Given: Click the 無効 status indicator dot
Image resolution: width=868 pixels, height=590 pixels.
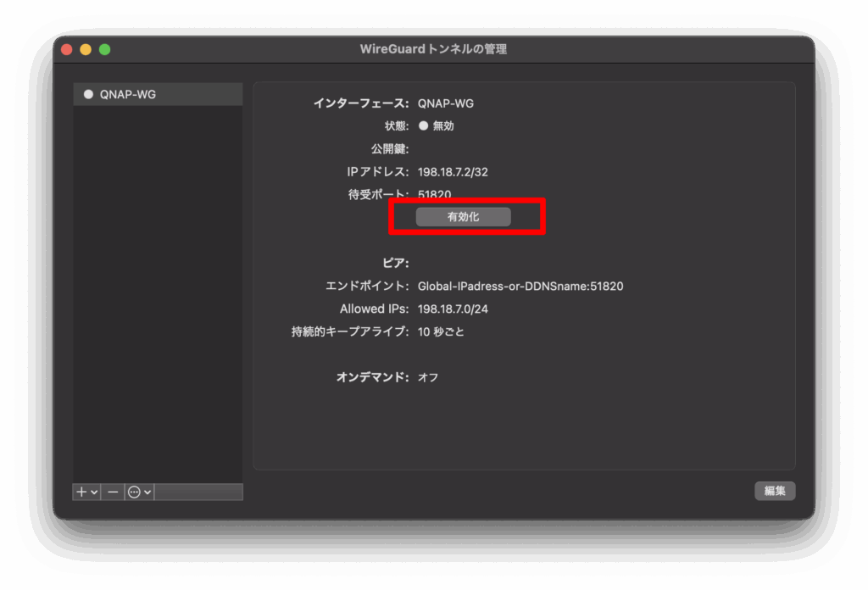Looking at the screenshot, I should coord(424,125).
